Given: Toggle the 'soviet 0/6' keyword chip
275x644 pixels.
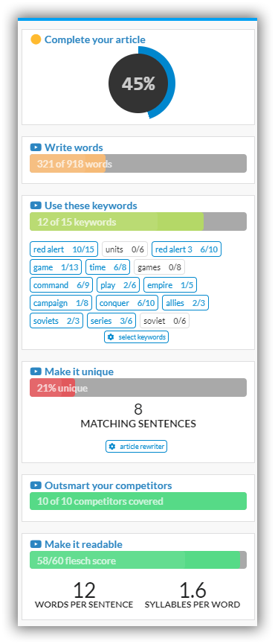Looking at the screenshot, I should 165,321.
